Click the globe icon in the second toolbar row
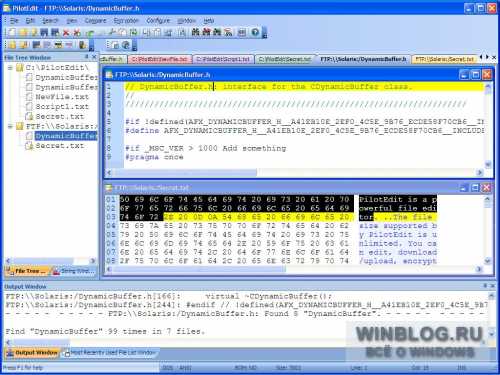Viewport: 500px width, 375px height. coord(126,45)
